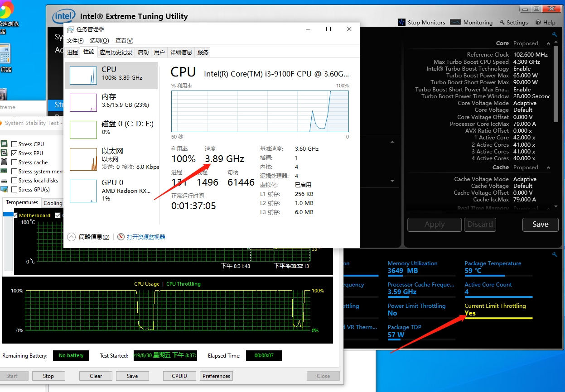Click the calculator desktop icon
565x392 pixels.
5,53
